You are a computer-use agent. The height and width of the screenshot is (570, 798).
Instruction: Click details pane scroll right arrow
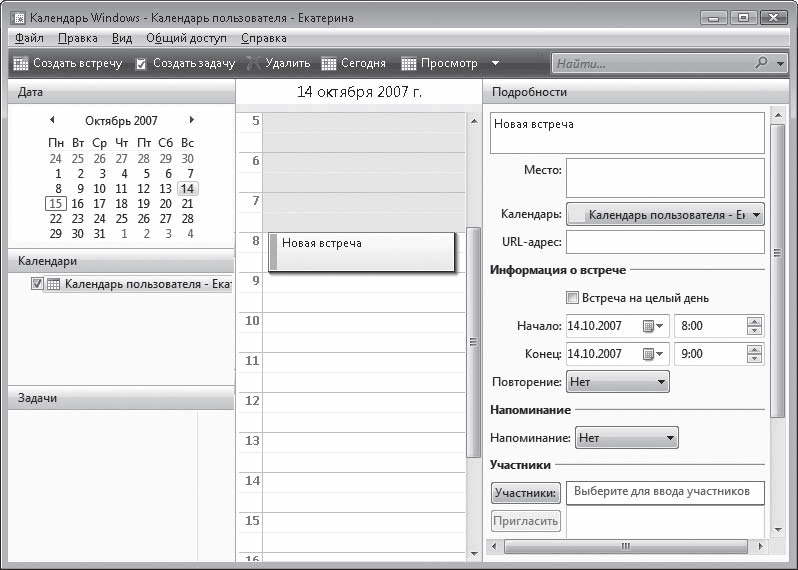761,547
